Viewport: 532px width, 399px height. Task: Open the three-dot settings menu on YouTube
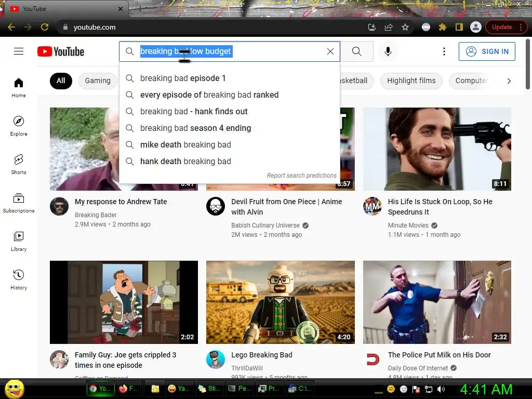[x=444, y=51]
